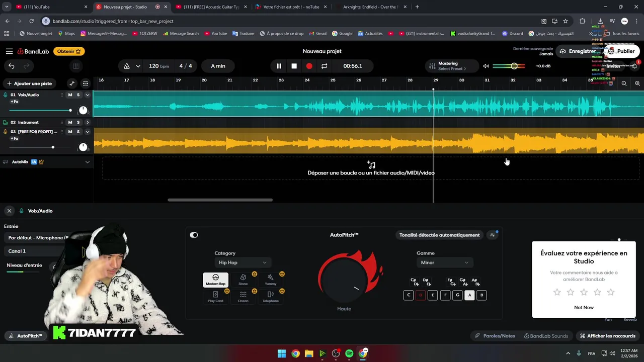
Task: Adjust the master volume slider knob
Action: tap(514, 66)
